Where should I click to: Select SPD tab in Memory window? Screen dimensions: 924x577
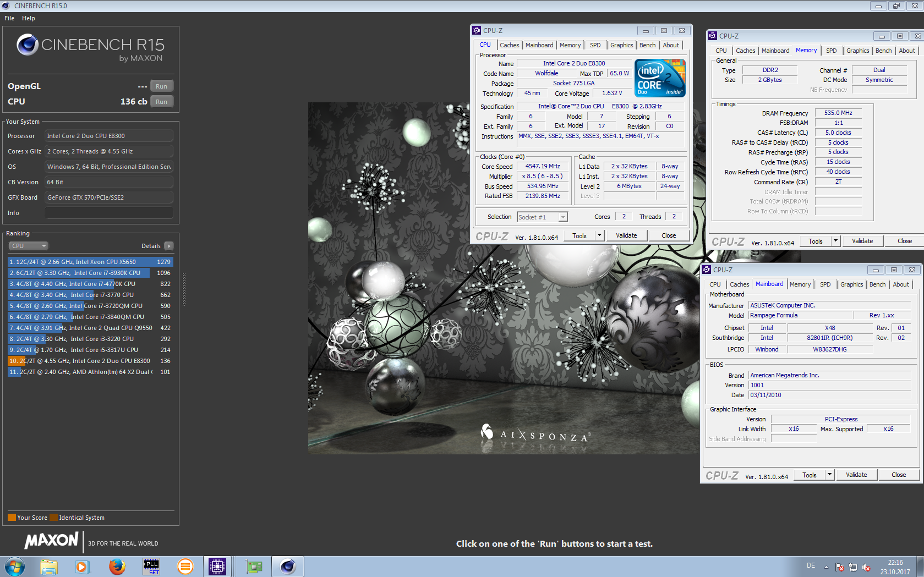831,51
